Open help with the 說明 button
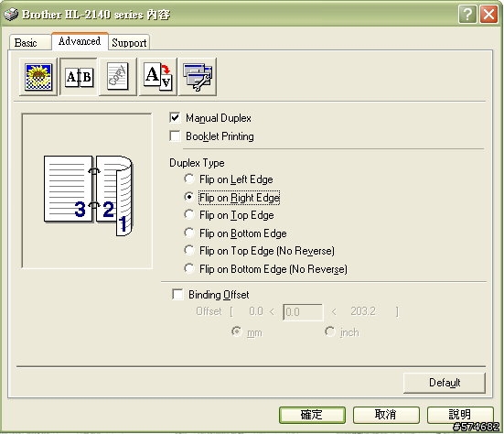504x434 pixels. coord(460,415)
